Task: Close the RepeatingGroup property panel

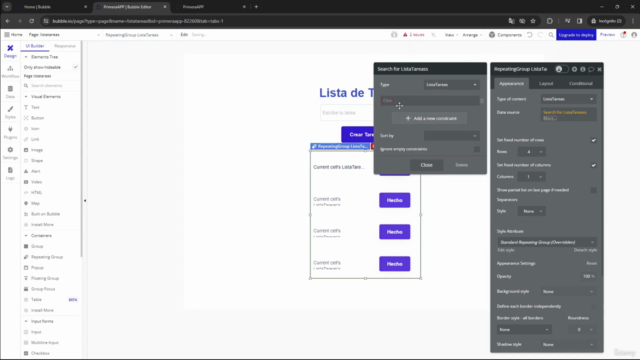Action: [599, 69]
